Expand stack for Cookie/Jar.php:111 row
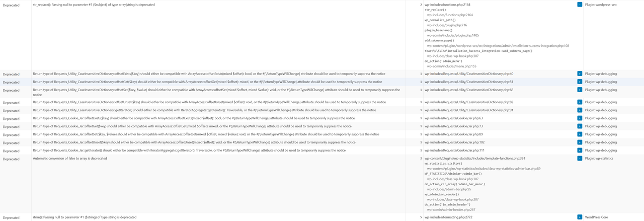Viewport: 644px width, 221px height. click(580, 150)
